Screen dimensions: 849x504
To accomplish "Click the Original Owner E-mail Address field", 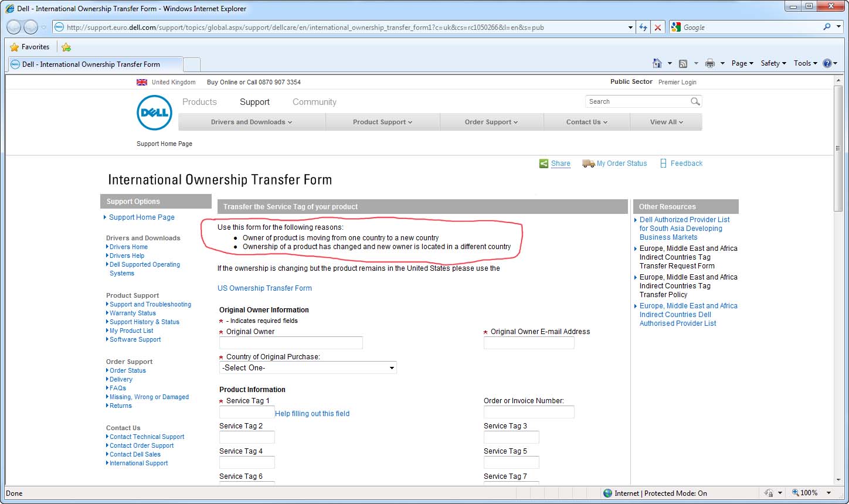I will click(x=529, y=343).
